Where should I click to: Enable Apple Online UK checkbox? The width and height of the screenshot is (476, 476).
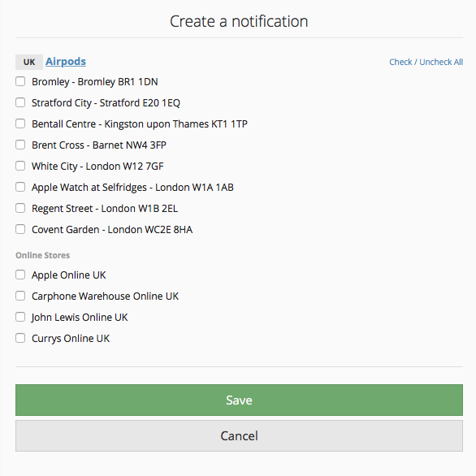pos(20,275)
